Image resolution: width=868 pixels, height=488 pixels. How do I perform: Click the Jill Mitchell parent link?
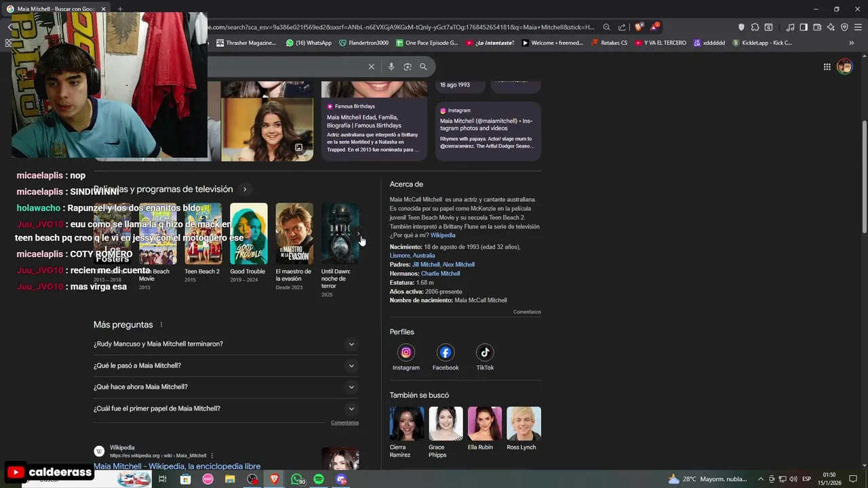click(426, 264)
